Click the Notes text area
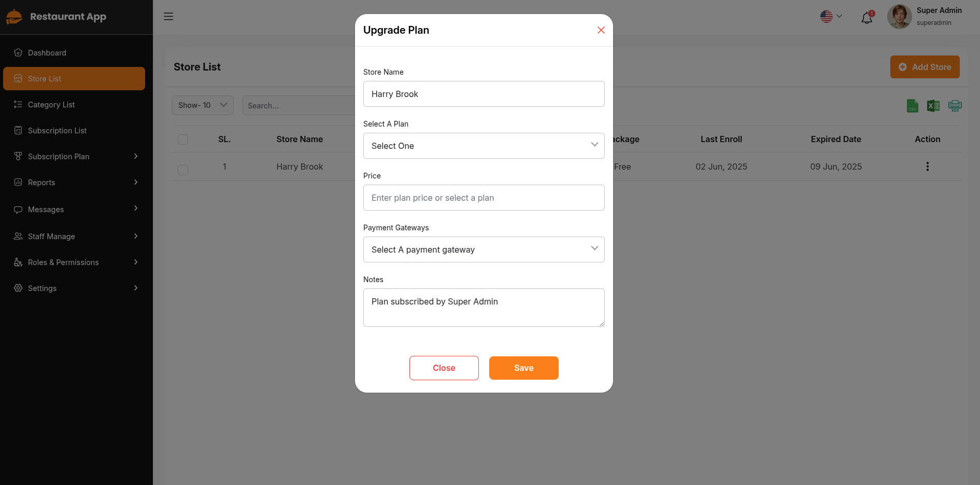 point(484,308)
